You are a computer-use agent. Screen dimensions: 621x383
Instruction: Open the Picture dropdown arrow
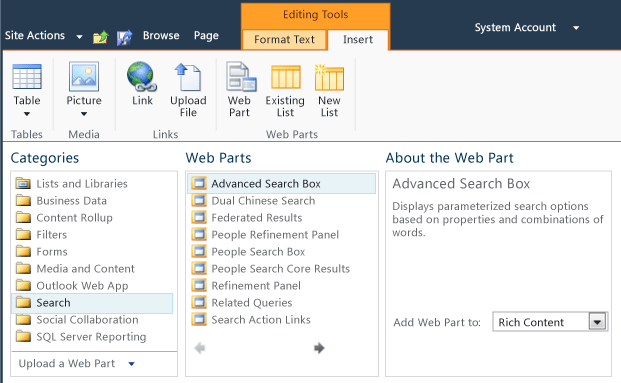(84, 114)
